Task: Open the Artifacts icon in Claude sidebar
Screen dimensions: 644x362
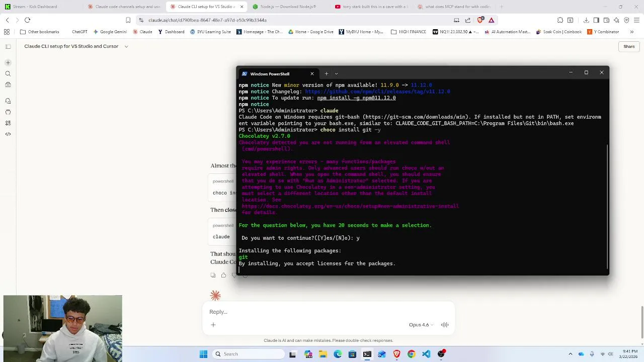Action: tap(8, 123)
